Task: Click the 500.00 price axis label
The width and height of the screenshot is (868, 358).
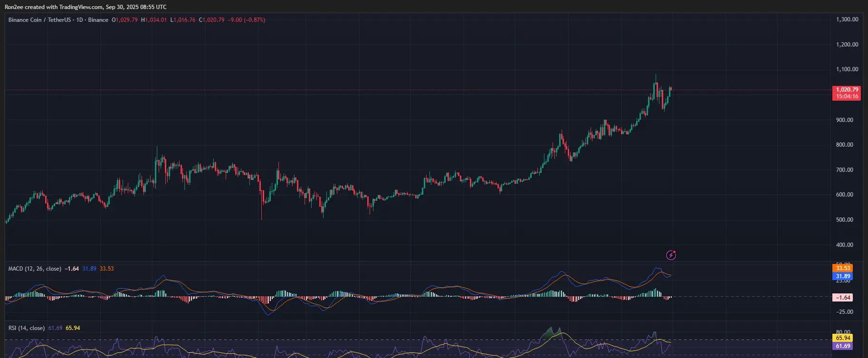Action: click(x=845, y=220)
